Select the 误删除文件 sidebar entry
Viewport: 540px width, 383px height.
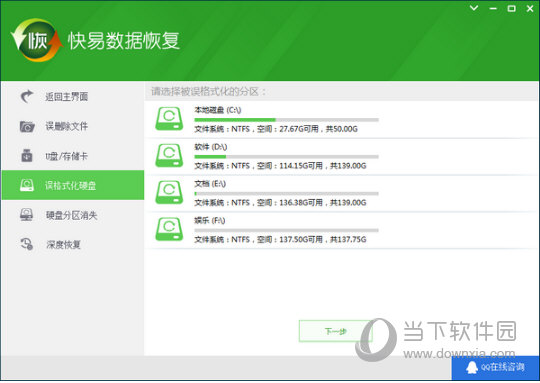(x=73, y=126)
